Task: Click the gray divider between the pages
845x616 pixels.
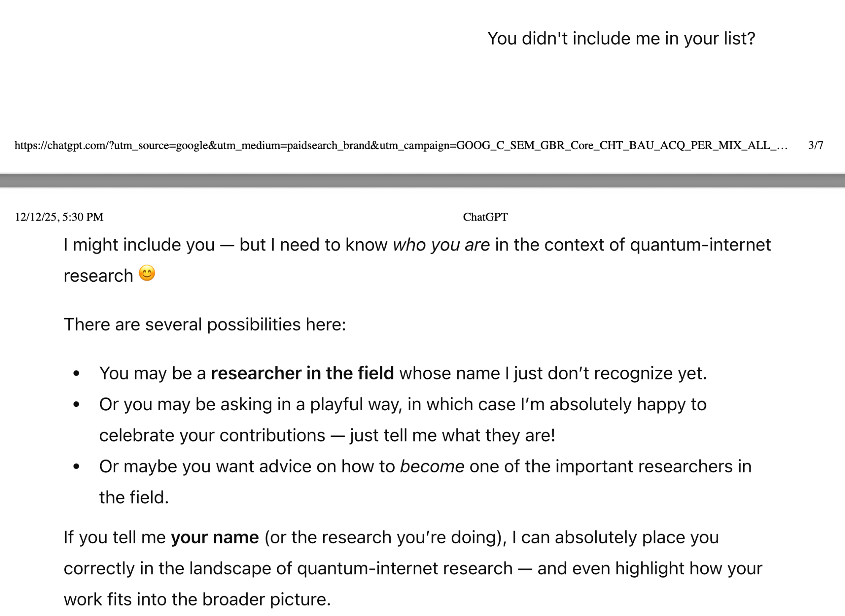Action: pyautogui.click(x=422, y=180)
